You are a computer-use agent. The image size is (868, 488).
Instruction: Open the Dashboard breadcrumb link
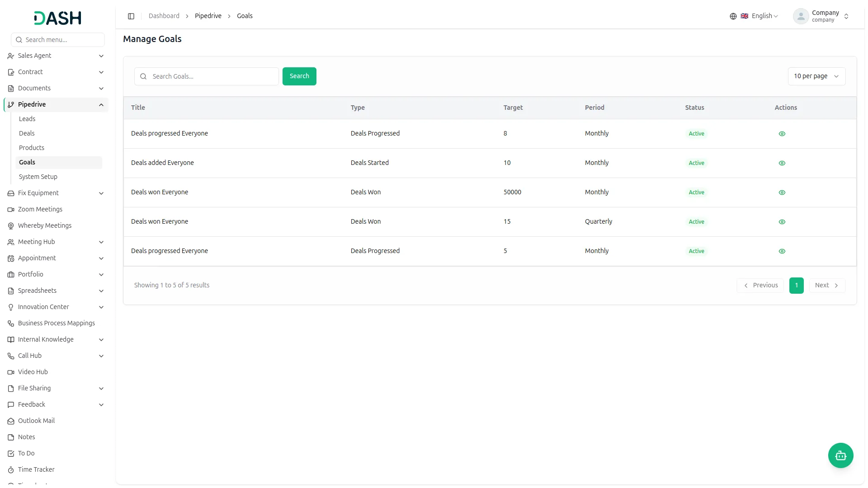[164, 16]
